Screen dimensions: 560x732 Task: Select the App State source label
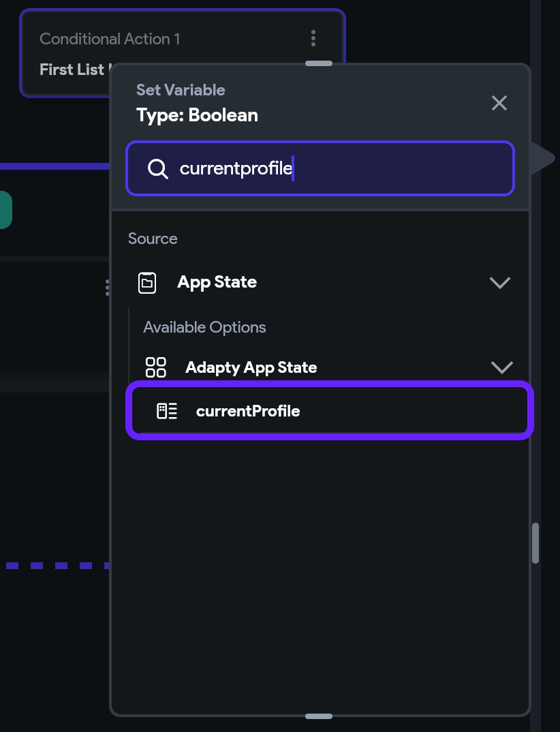point(217,282)
